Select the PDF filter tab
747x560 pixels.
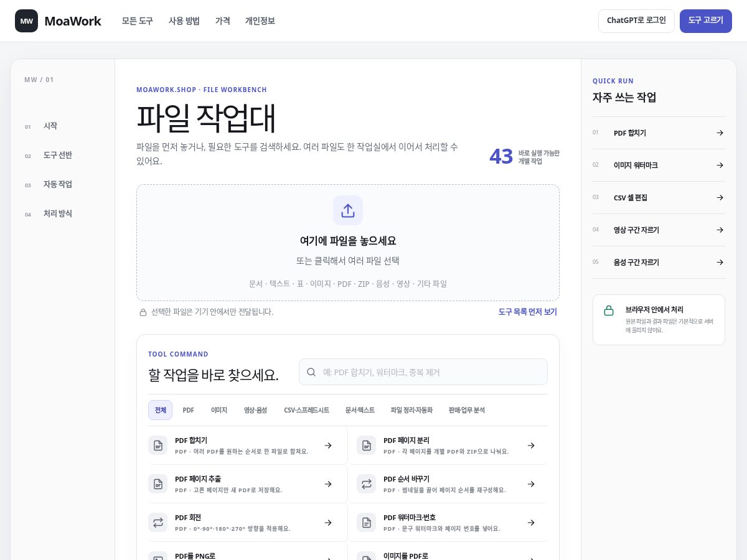(189, 410)
